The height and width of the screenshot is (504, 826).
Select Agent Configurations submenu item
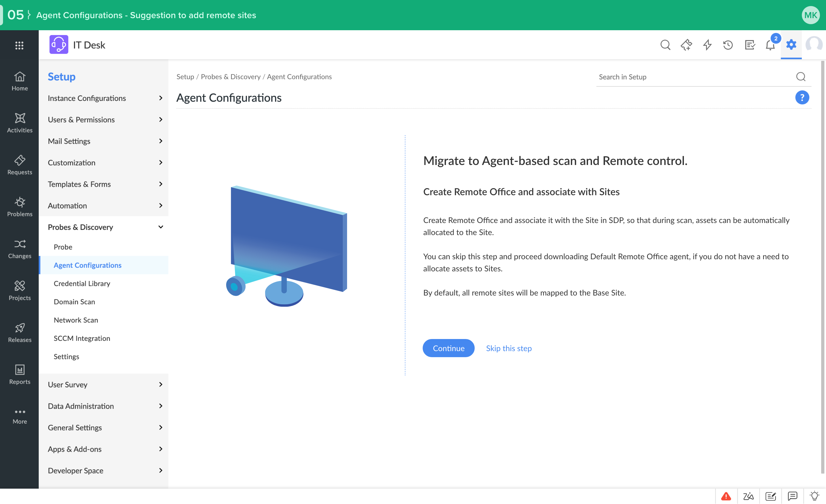(x=104, y=265)
